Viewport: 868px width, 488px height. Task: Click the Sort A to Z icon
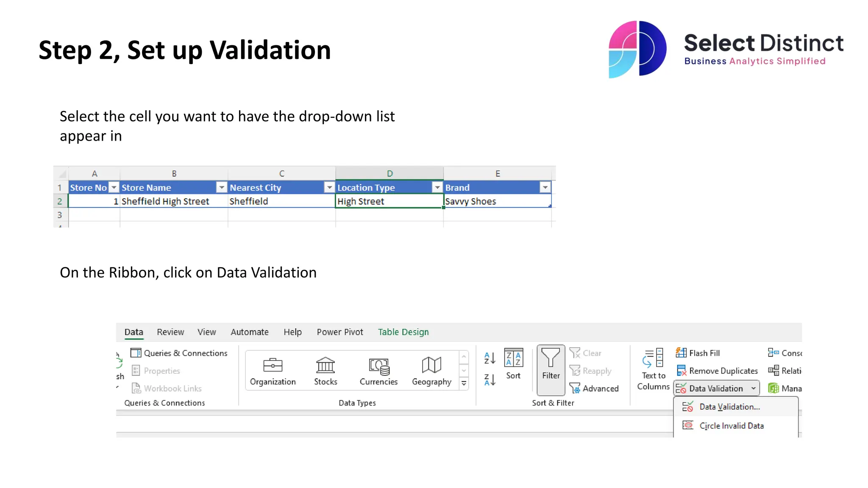pos(490,358)
